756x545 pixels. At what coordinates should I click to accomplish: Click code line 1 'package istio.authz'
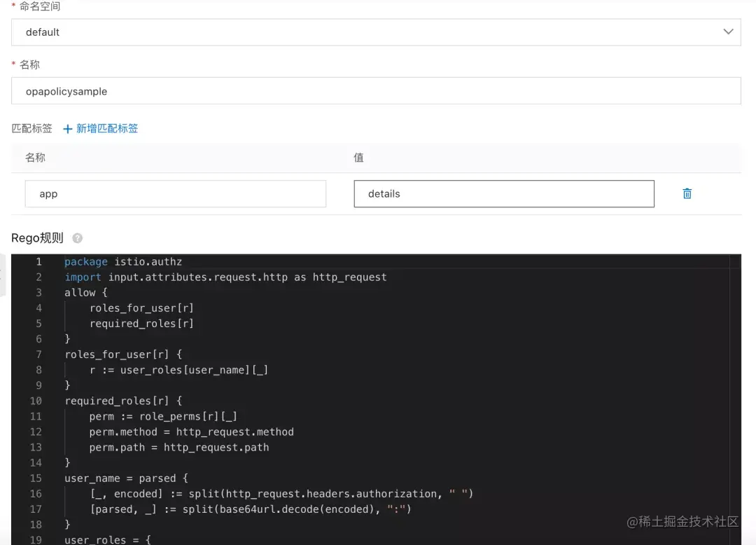click(123, 262)
